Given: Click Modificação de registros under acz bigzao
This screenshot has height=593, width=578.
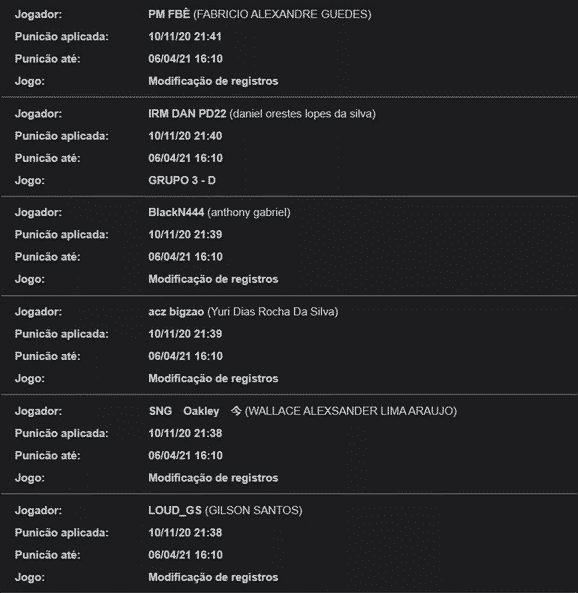Looking at the screenshot, I should click(x=213, y=379).
